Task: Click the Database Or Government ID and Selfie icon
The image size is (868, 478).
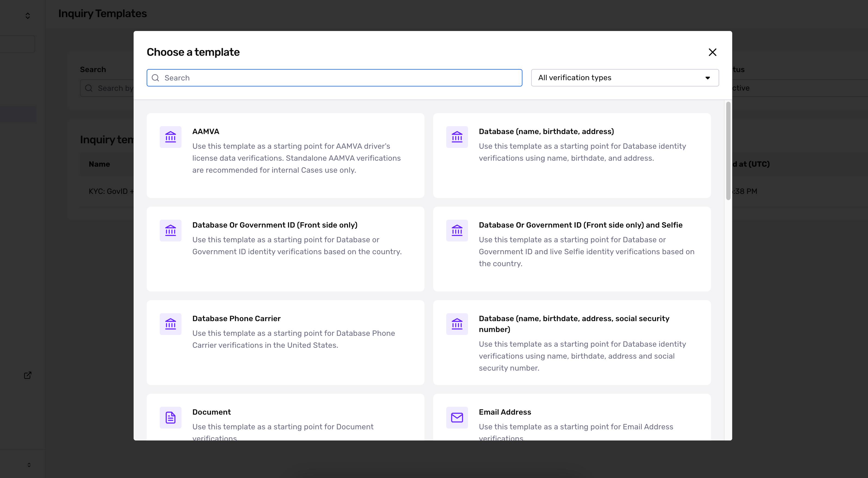Action: (x=457, y=231)
